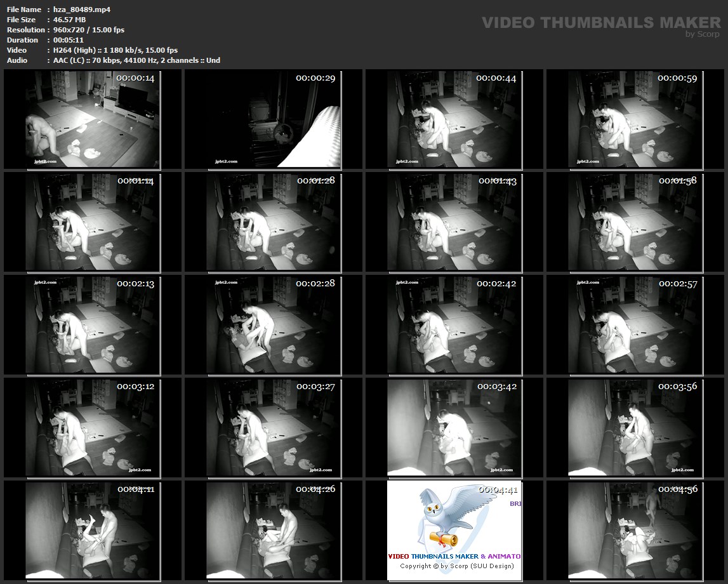
Task: Click the frame marked 00:02:13
Action: click(93, 324)
